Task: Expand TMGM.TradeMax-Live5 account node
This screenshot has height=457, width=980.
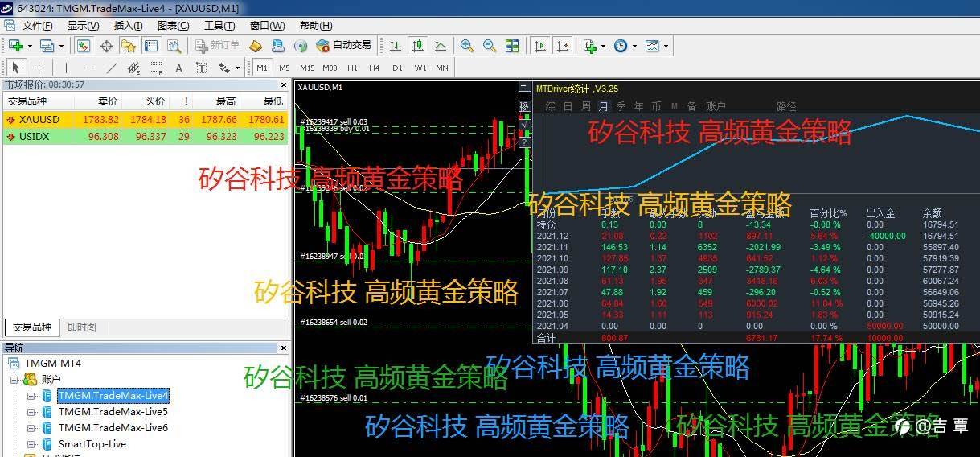Action: click(31, 411)
